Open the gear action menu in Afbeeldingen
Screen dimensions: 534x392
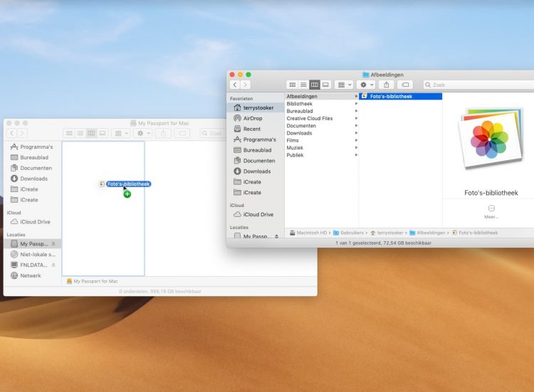pyautogui.click(x=366, y=85)
